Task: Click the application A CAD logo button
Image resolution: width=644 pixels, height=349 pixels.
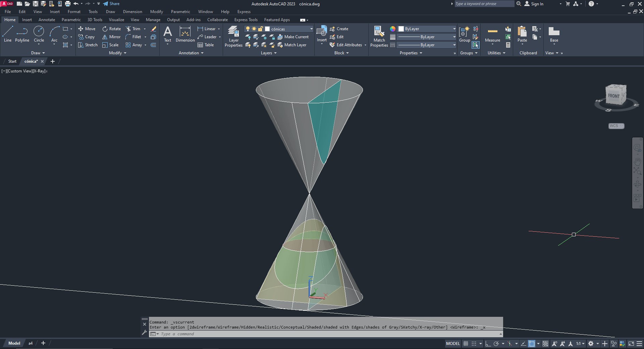Action: click(x=7, y=4)
